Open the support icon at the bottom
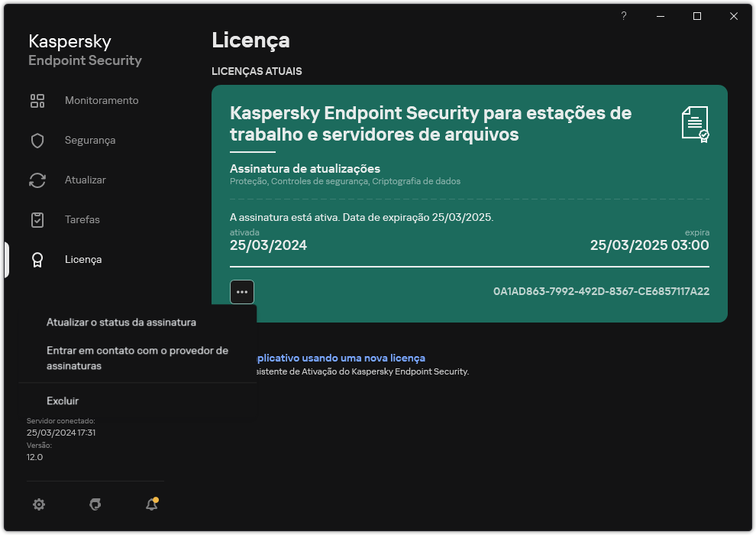 coord(95,504)
